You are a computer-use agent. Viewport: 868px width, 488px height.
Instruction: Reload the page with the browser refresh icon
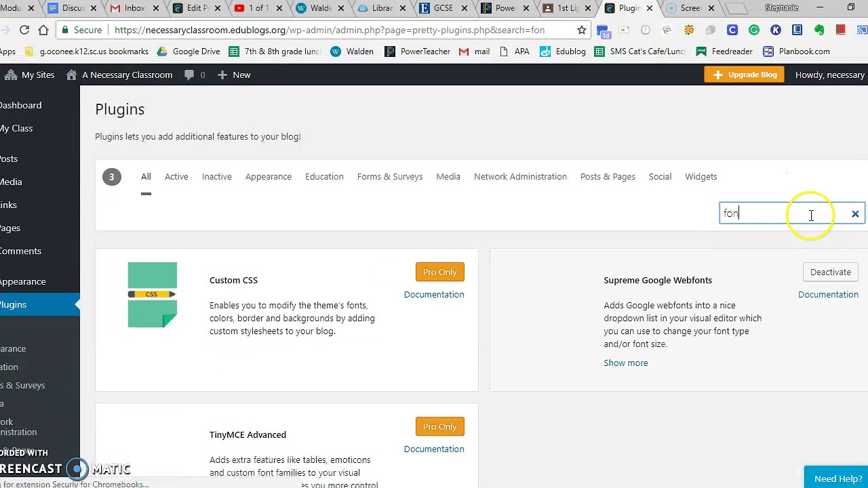[24, 30]
